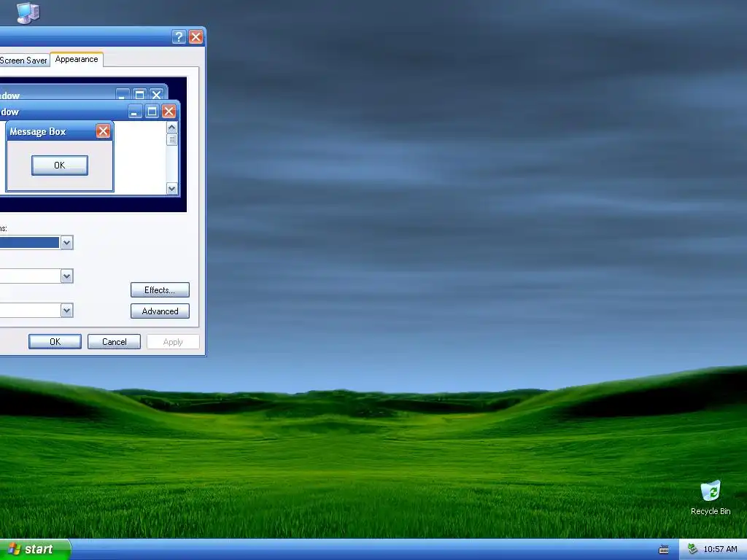The height and width of the screenshot is (560, 747).
Task: Click the preview scrollbar up arrow
Action: point(172,128)
